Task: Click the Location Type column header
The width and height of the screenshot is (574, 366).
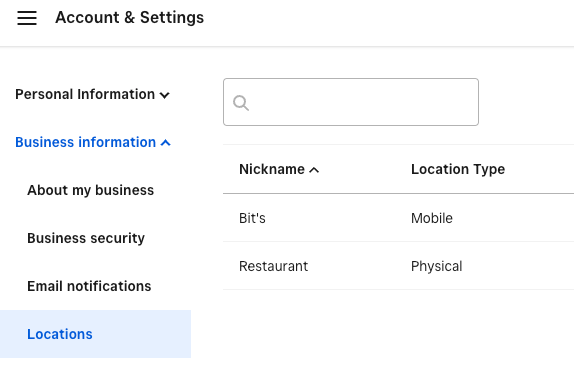Action: tap(458, 169)
